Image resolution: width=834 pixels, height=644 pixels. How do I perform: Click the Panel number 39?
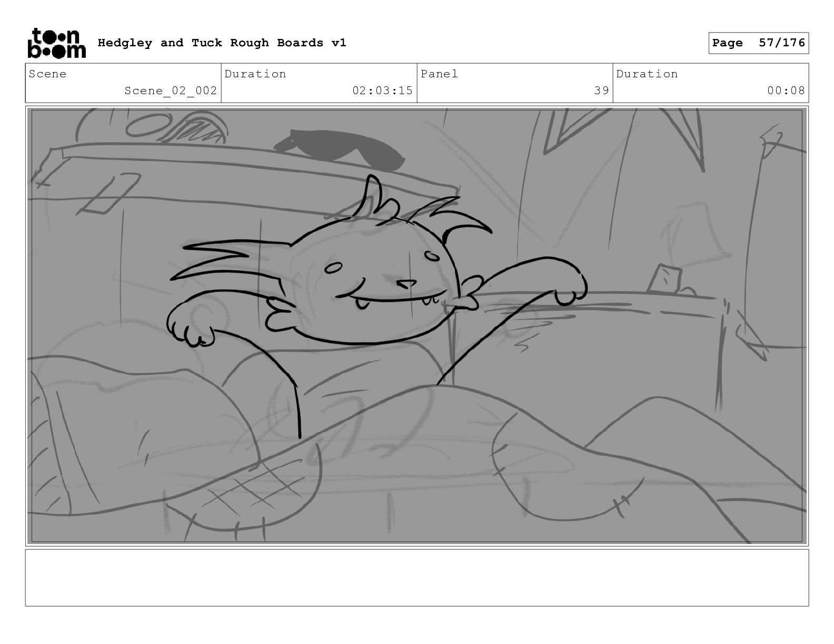(601, 90)
